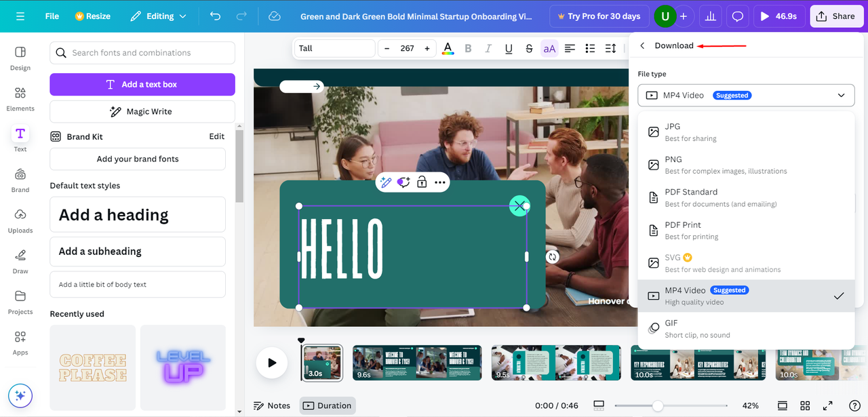Open the Draw sidebar panel
Image resolution: width=868 pixels, height=417 pixels.
click(20, 262)
